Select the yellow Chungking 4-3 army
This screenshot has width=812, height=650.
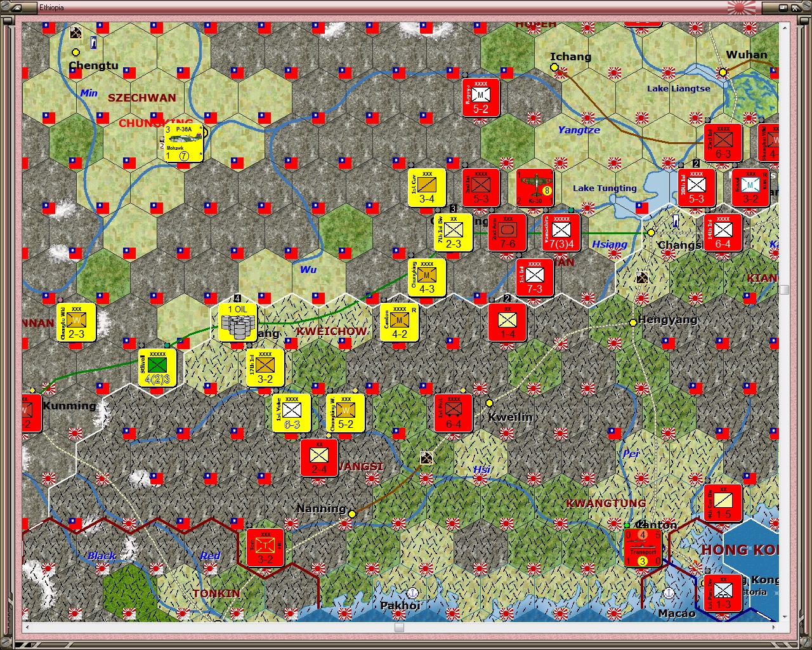click(x=427, y=277)
